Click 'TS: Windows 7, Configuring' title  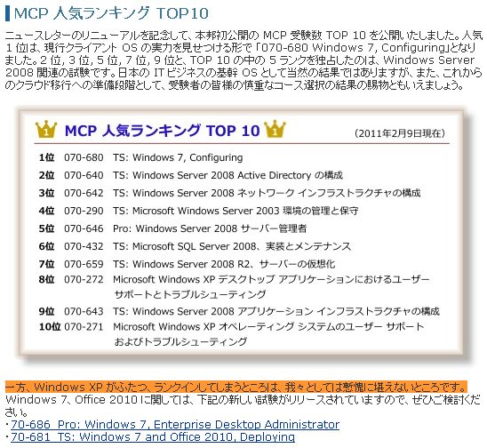tap(178, 157)
